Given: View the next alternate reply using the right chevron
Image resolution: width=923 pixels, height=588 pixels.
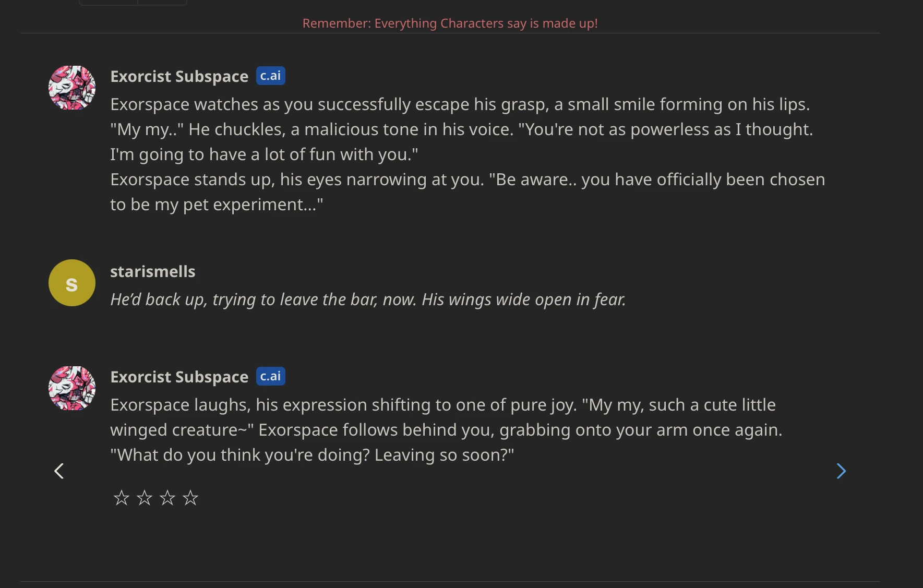Looking at the screenshot, I should 841,471.
